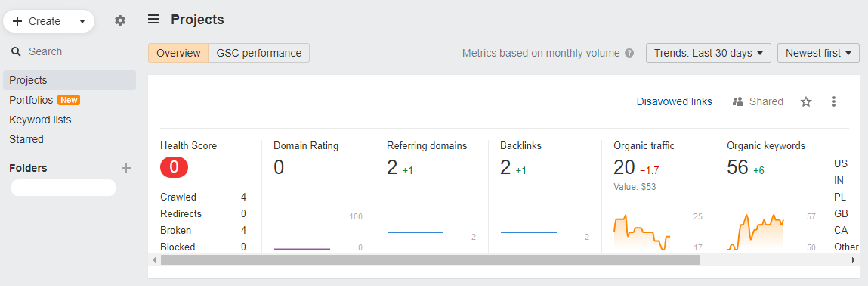Click the plus icon in Create button

tap(17, 21)
